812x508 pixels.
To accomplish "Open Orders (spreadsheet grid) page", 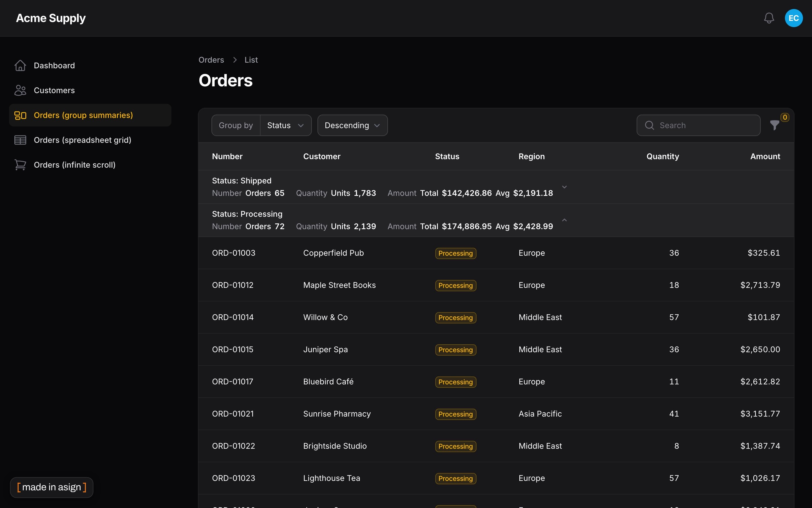I will (90, 140).
